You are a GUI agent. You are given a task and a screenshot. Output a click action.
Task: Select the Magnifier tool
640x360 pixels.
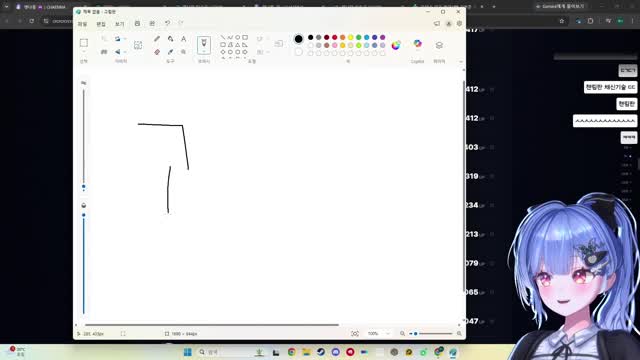pos(183,52)
